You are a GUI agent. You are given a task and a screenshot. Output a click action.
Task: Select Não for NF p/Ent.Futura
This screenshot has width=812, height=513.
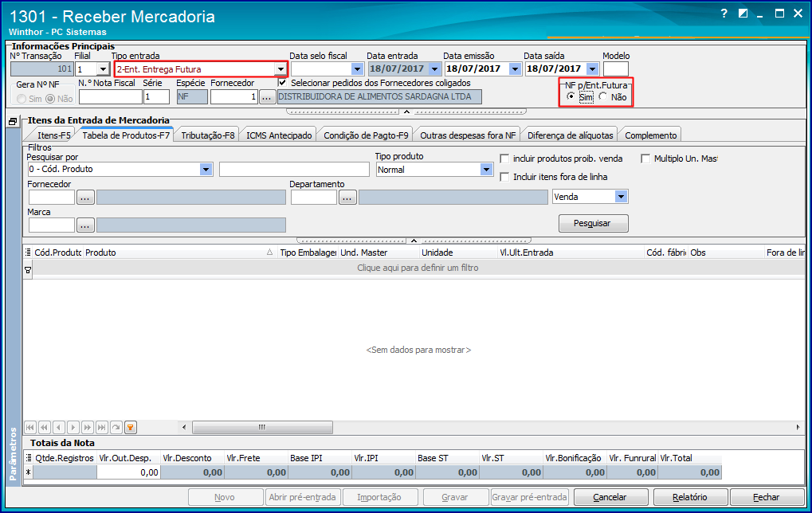[603, 97]
